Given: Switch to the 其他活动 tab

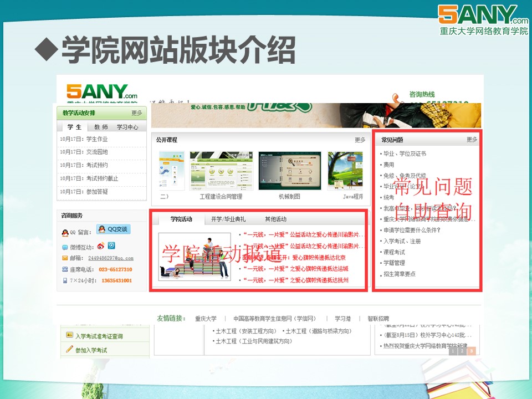Looking at the screenshot, I should pyautogui.click(x=275, y=219).
